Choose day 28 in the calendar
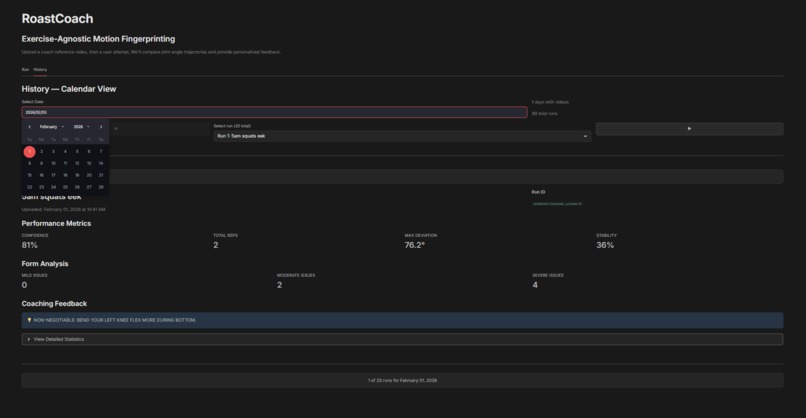This screenshot has height=418, width=806. [x=101, y=187]
